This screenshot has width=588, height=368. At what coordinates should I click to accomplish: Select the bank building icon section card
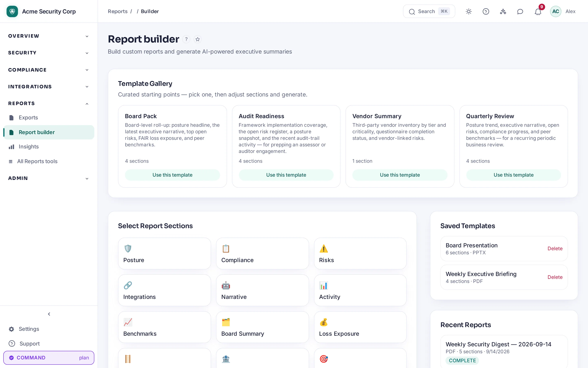(262, 358)
